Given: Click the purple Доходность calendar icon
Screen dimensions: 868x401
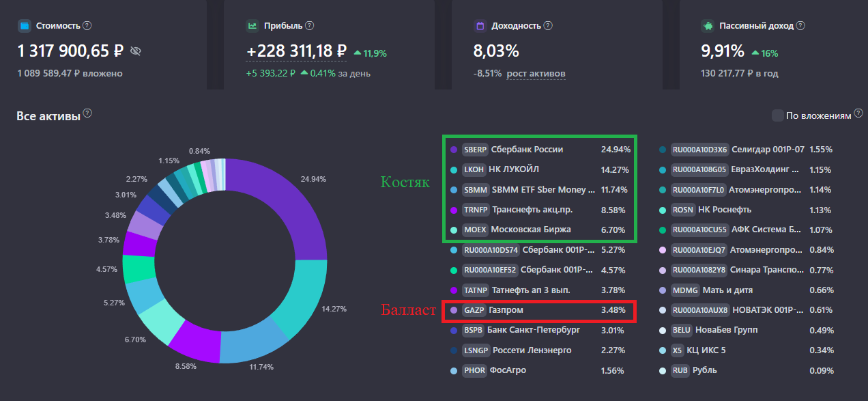Looking at the screenshot, I should [480, 26].
